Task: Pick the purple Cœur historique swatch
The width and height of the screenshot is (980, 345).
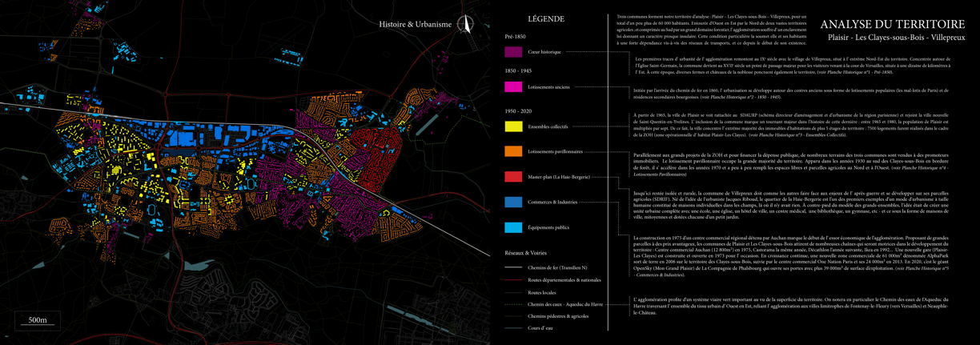Action: coord(513,52)
